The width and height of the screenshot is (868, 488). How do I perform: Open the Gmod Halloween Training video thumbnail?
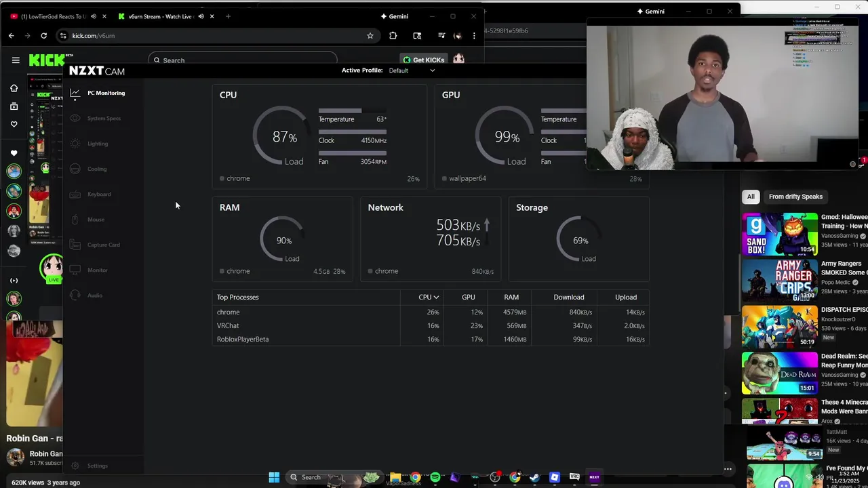pyautogui.click(x=780, y=235)
